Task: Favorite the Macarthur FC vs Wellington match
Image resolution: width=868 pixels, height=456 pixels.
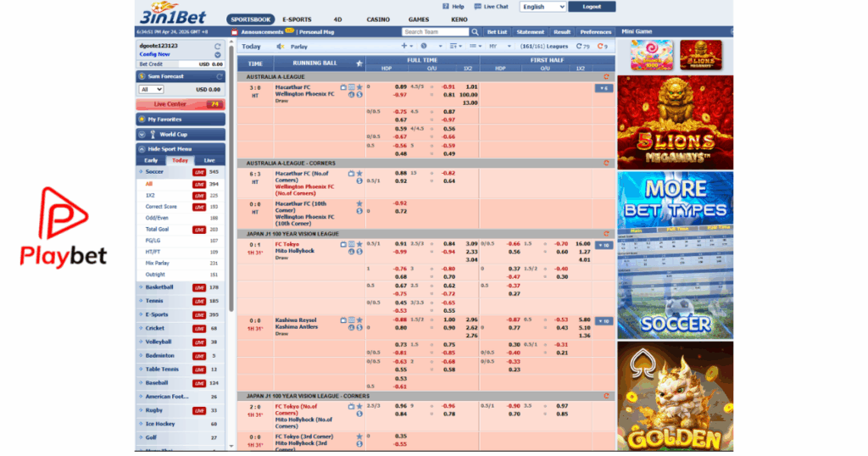Action: click(359, 87)
